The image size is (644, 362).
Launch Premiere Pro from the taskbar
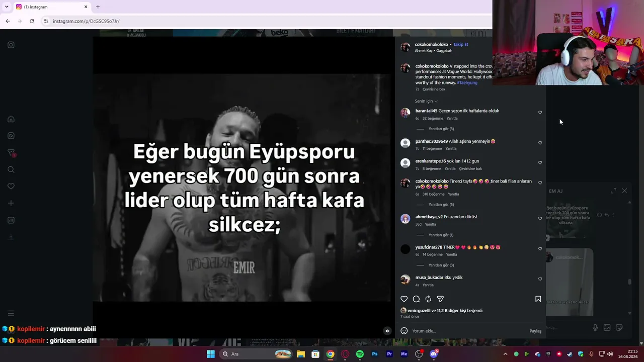(x=389, y=354)
